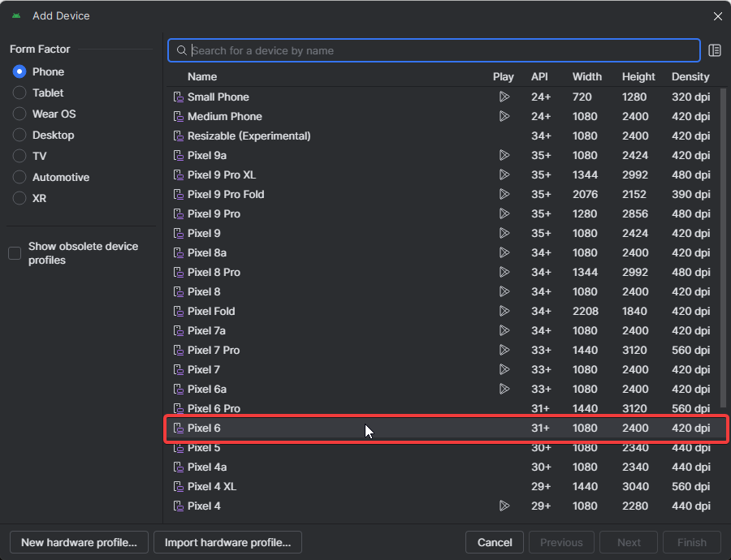Click the device icon beside Pixel 9 Pro Fold
Image resolution: width=731 pixels, height=560 pixels.
pos(179,195)
